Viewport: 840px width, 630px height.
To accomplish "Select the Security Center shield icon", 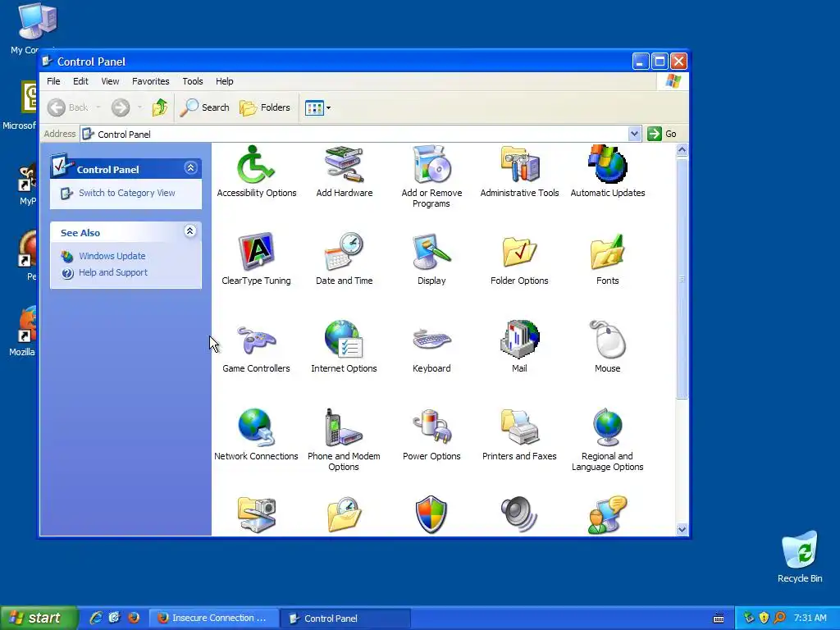I will [431, 515].
